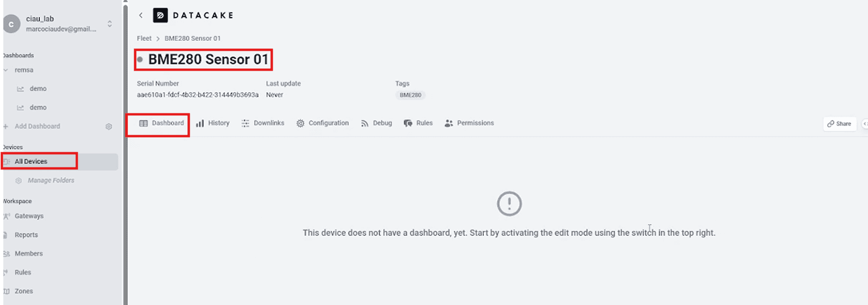Click the back arrow beside Datacake logo
This screenshot has height=305, width=868.
[141, 15]
